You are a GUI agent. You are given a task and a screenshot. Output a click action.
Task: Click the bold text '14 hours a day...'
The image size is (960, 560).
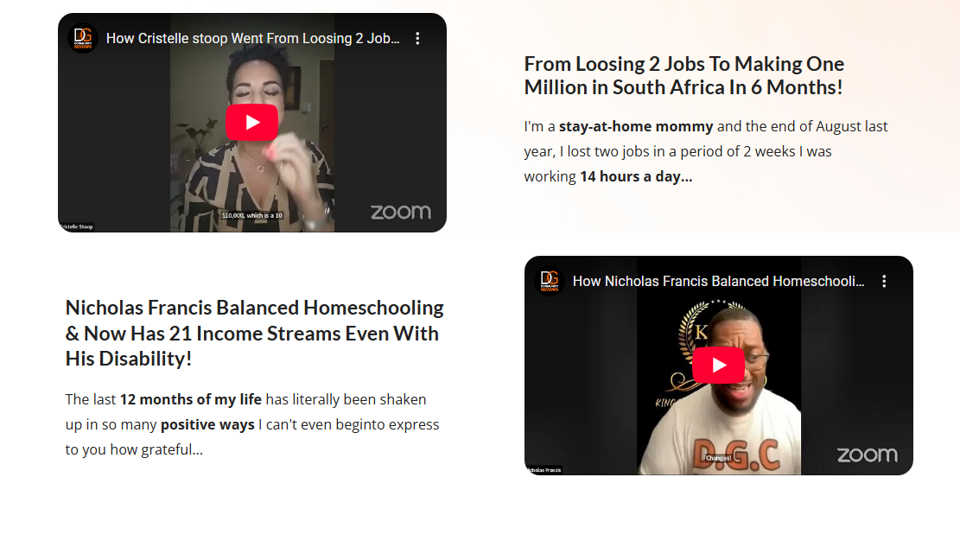click(636, 176)
